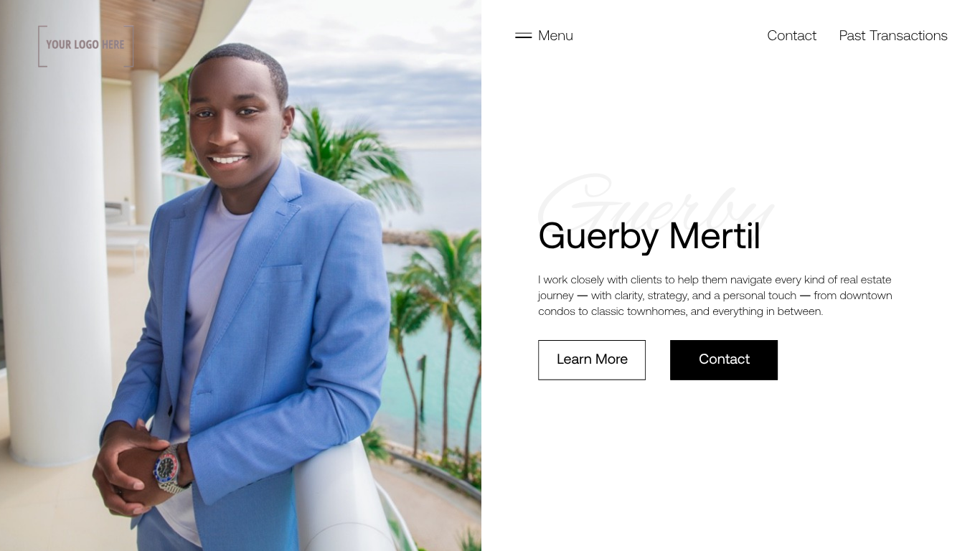The width and height of the screenshot is (980, 551).
Task: Click the left bracket of the logo
Action: pyautogui.click(x=42, y=46)
